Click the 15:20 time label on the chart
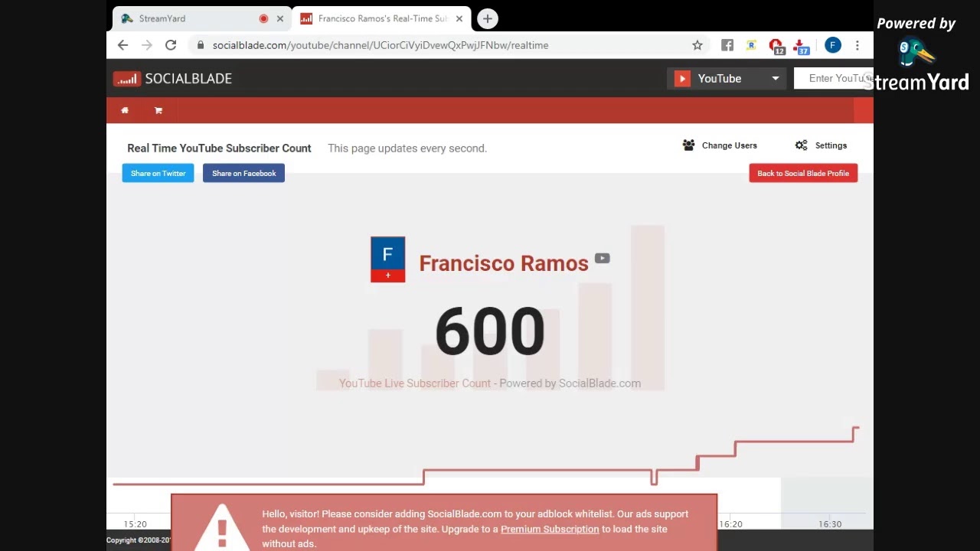Image resolution: width=980 pixels, height=551 pixels. click(x=135, y=524)
